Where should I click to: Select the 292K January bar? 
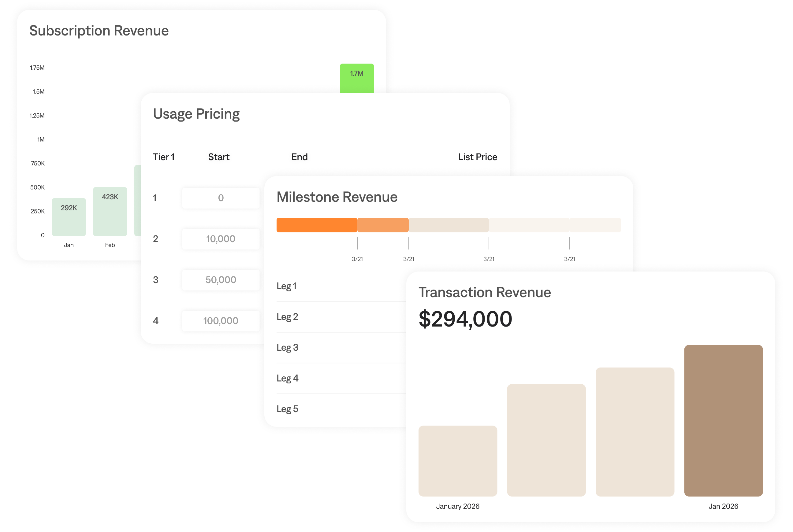69,217
